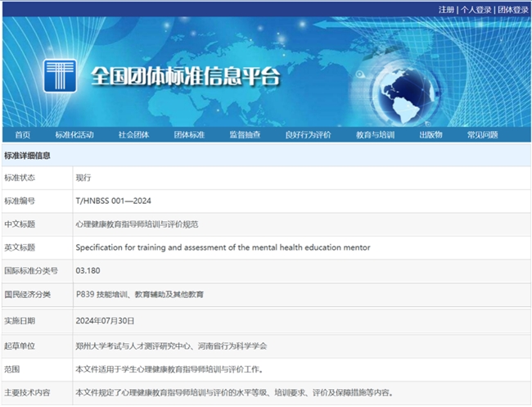
Task: Click the 全国团体标准信息平台 banner title
Action: click(186, 75)
